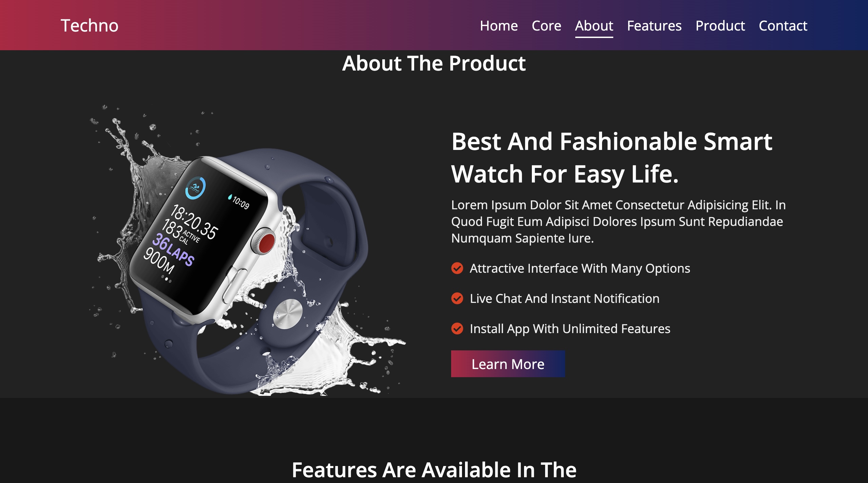This screenshot has height=483, width=868.
Task: Click Attractive Interface With Many Options text
Action: pos(580,268)
